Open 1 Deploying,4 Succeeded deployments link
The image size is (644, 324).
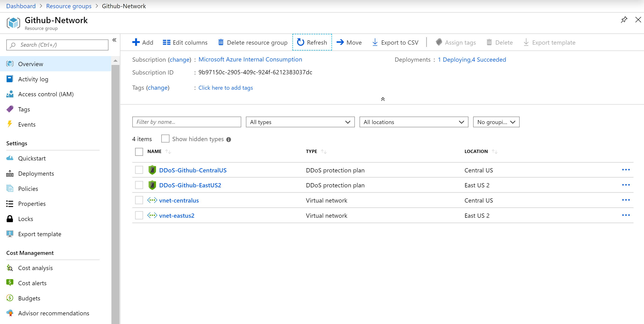[472, 60]
